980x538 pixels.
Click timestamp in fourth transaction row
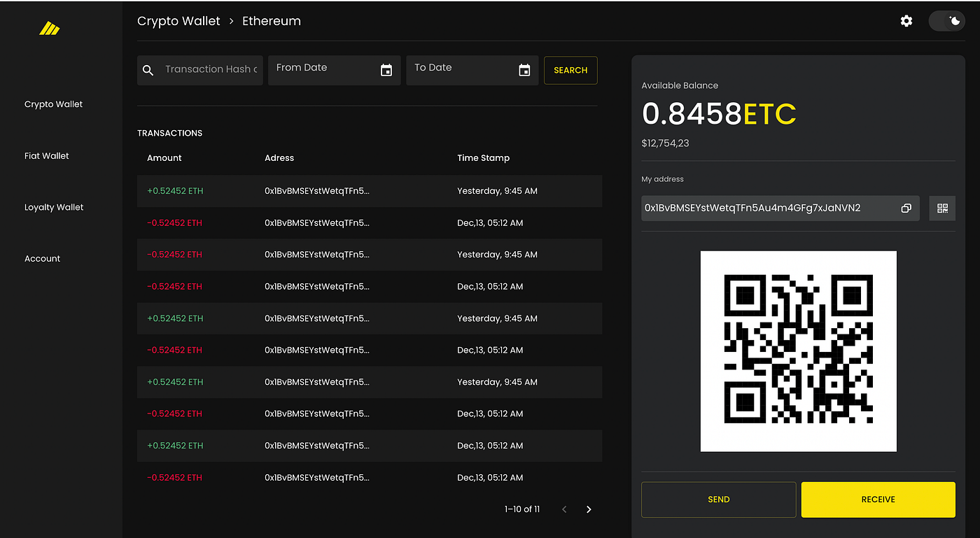(x=490, y=287)
